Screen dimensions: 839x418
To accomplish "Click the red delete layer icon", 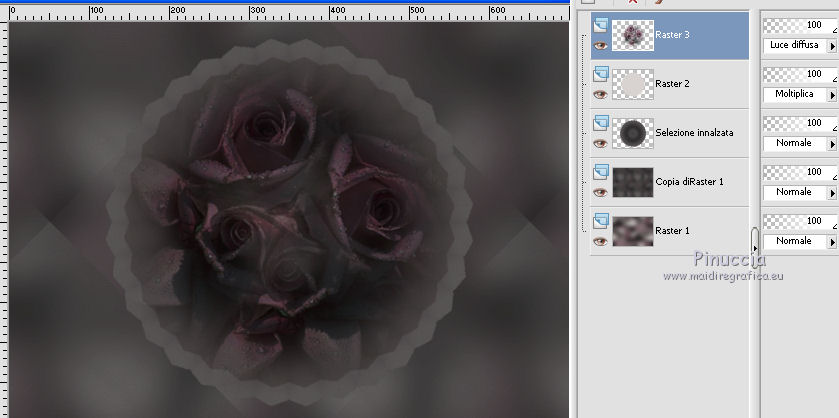I will click(633, 3).
